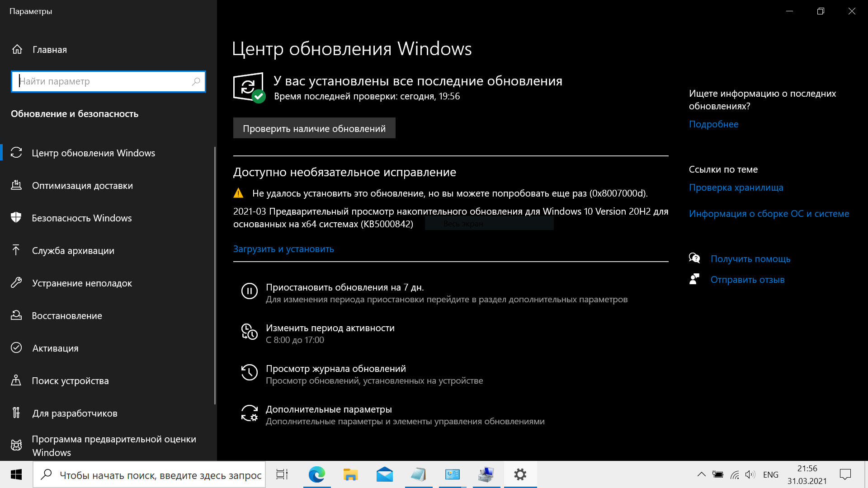Open Дополнительные параметры option
This screenshot has width=868, height=488.
(393, 415)
